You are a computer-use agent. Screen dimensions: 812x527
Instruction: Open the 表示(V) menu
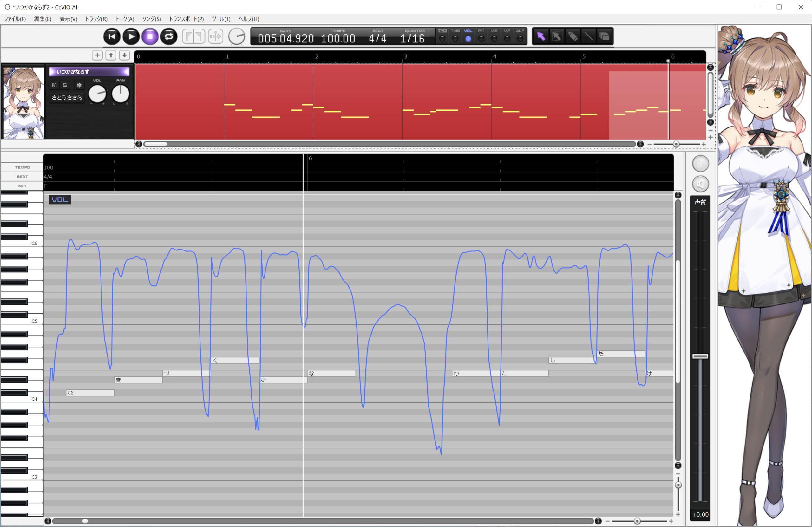pos(68,19)
